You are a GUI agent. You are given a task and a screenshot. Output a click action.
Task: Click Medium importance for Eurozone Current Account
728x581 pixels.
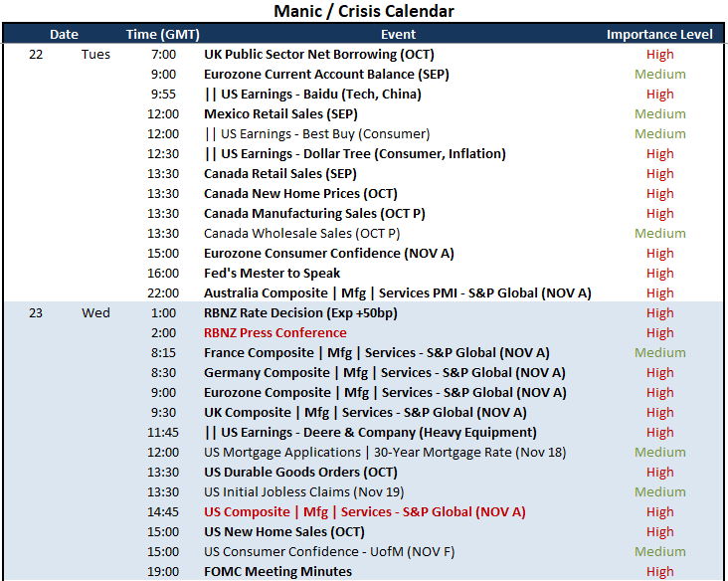coord(659,75)
